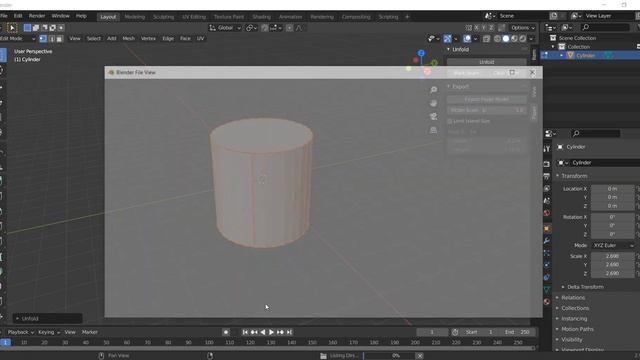
Task: Select Cylinder in the outliner
Action: [586, 56]
